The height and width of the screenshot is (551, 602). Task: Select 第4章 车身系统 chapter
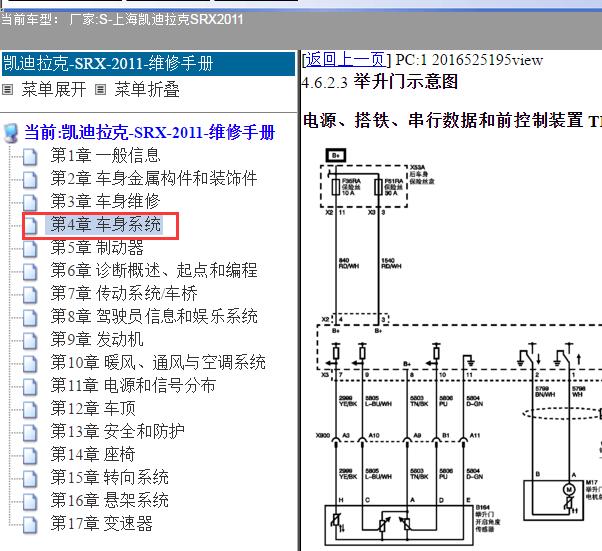[106, 224]
